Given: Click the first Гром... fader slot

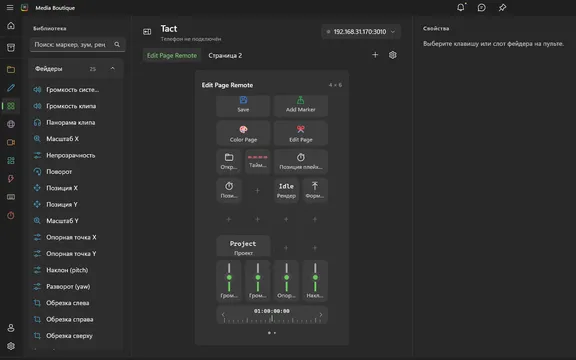Looking at the screenshot, I should coord(229,281).
